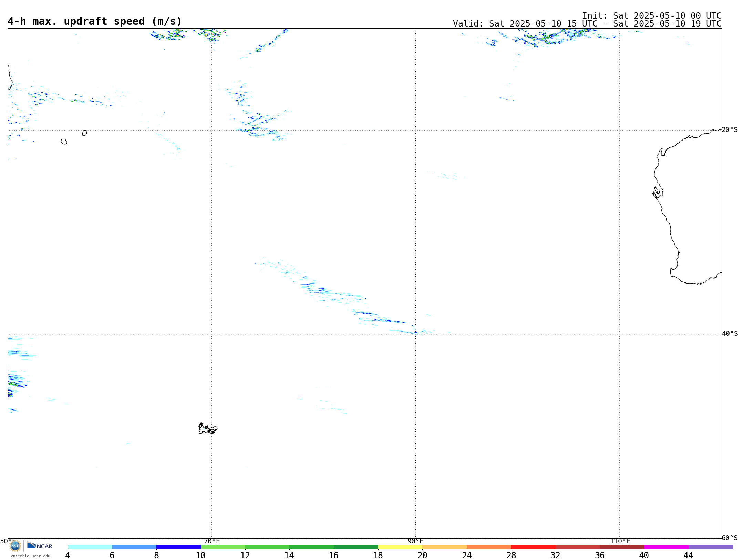744x560 pixels.
Task: Click the 90°E longitude label
Action: click(415, 541)
